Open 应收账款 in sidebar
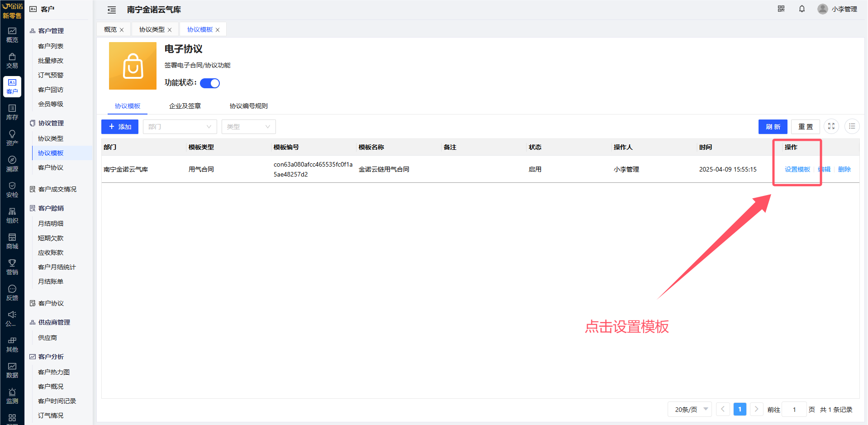Screen dimensions: 868x425 pyautogui.click(x=51, y=253)
